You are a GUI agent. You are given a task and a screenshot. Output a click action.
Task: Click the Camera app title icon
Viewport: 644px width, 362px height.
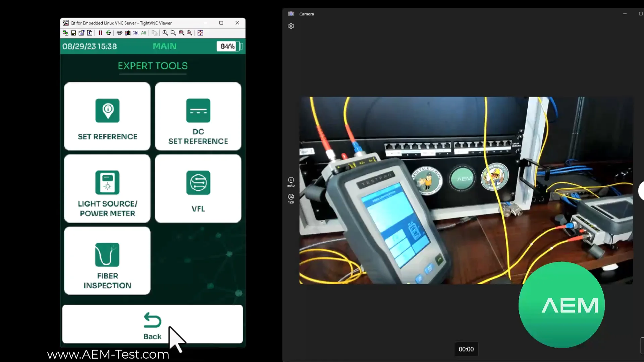(291, 14)
